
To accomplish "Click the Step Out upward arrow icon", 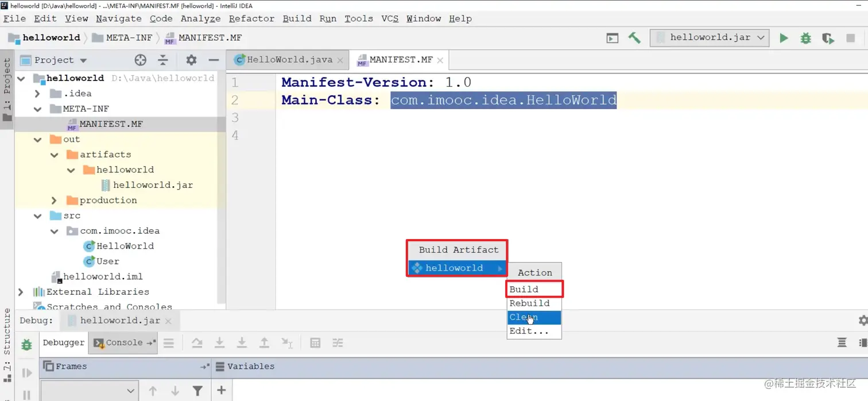I will click(x=264, y=343).
